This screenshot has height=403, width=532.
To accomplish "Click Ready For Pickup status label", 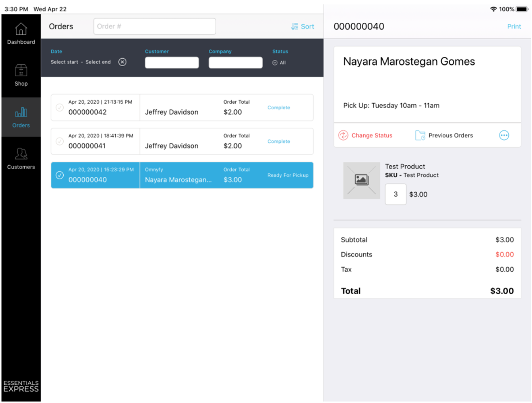I will pos(288,175).
